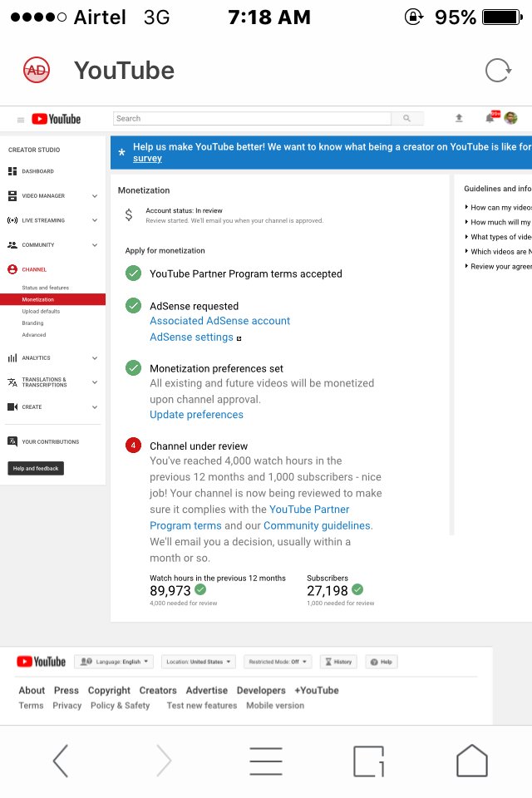Select Status and features under Channel

tap(46, 288)
